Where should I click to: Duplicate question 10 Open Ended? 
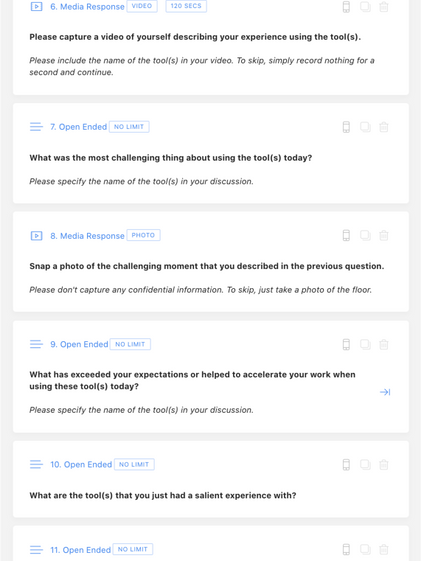click(x=365, y=465)
